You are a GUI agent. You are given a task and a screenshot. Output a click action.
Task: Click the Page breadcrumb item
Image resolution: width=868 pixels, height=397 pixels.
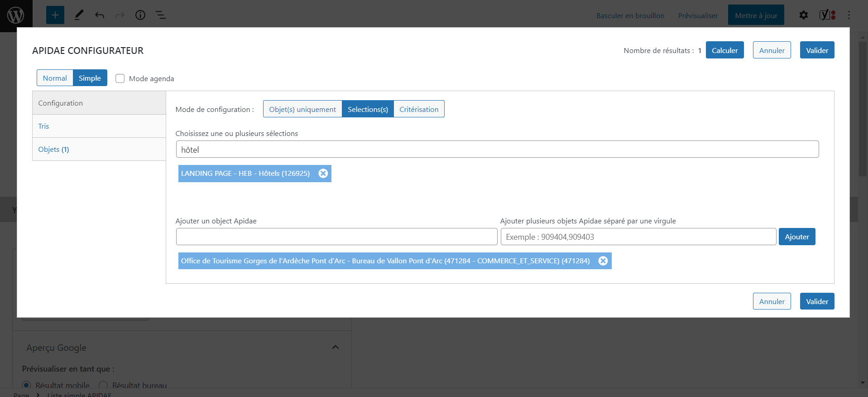[x=21, y=394]
